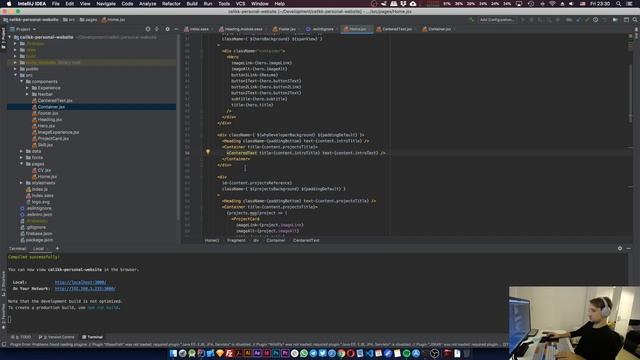Click Search Everywhere magnifier in IDE toolbar

[x=635, y=20]
